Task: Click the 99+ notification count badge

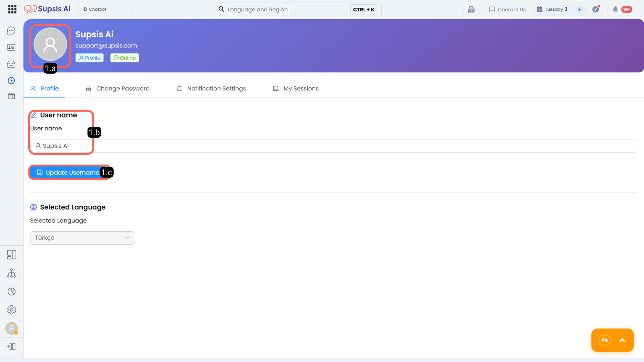Action: click(x=627, y=10)
